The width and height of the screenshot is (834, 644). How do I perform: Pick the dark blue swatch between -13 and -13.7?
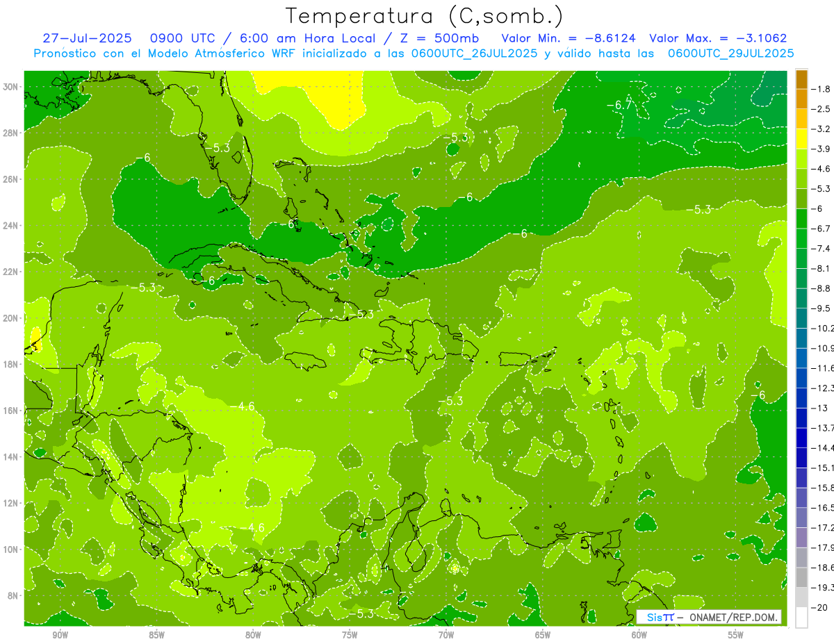[801, 418]
